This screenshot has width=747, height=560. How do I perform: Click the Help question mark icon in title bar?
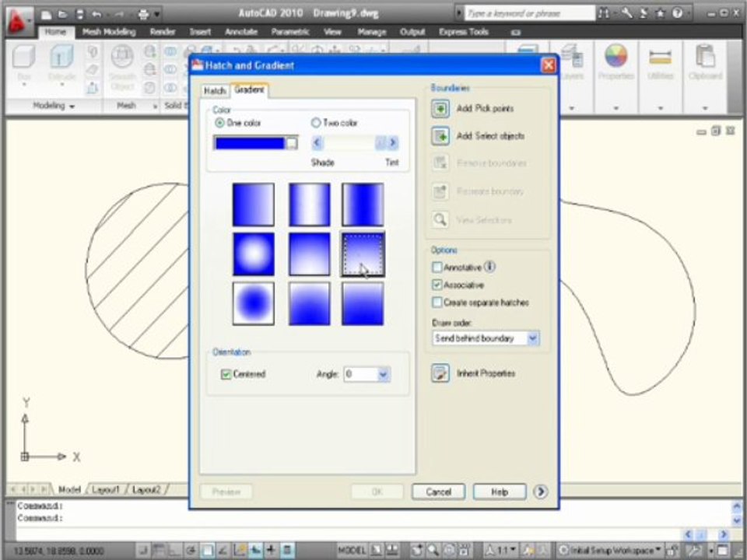(677, 13)
